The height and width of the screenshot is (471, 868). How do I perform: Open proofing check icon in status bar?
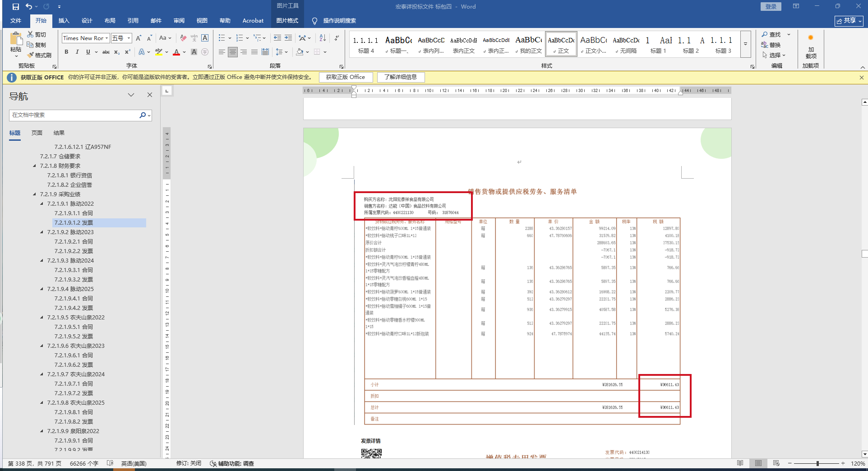coord(110,463)
